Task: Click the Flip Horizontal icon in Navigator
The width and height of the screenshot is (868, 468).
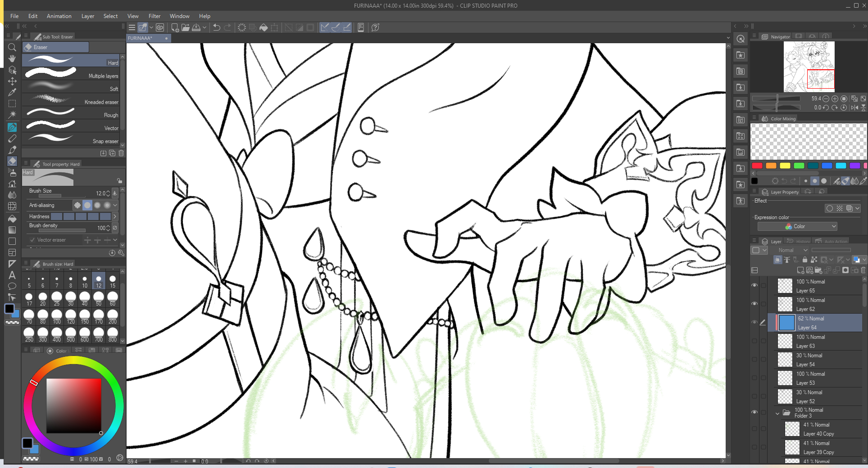Action: [854, 108]
